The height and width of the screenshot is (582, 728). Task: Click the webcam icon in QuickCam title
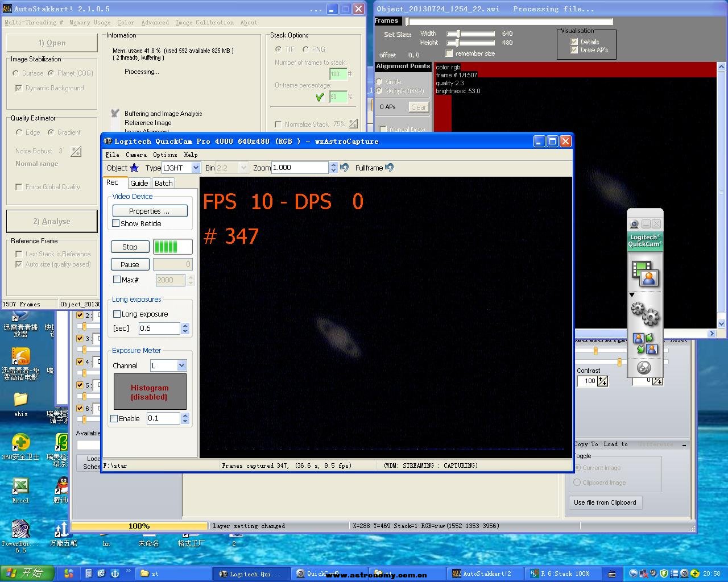click(x=635, y=224)
